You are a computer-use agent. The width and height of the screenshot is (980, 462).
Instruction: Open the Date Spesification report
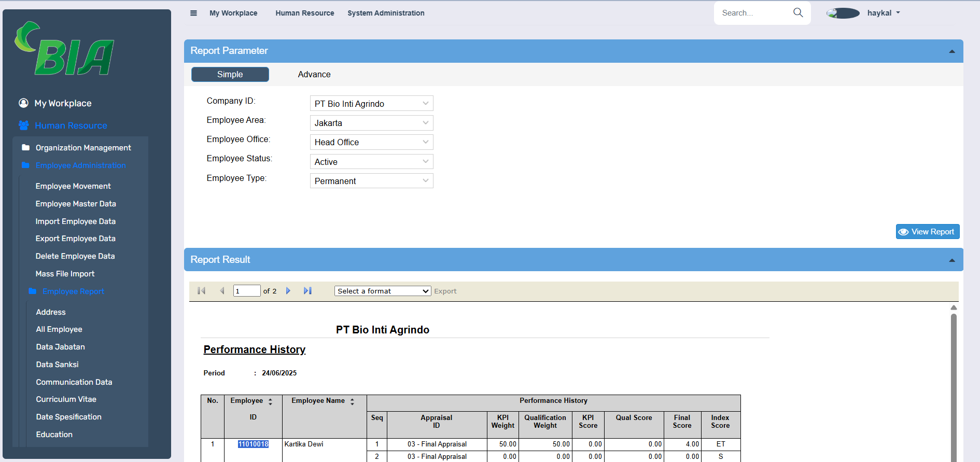click(x=69, y=417)
